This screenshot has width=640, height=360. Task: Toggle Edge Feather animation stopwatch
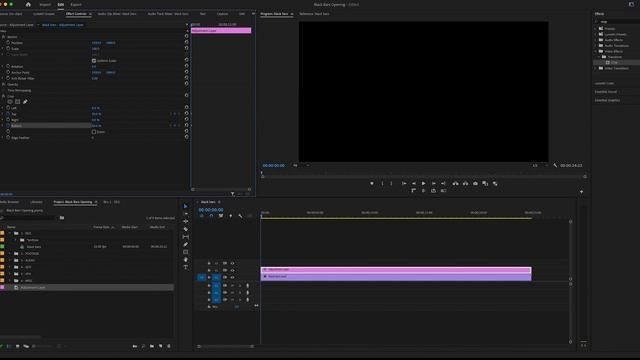(8, 138)
